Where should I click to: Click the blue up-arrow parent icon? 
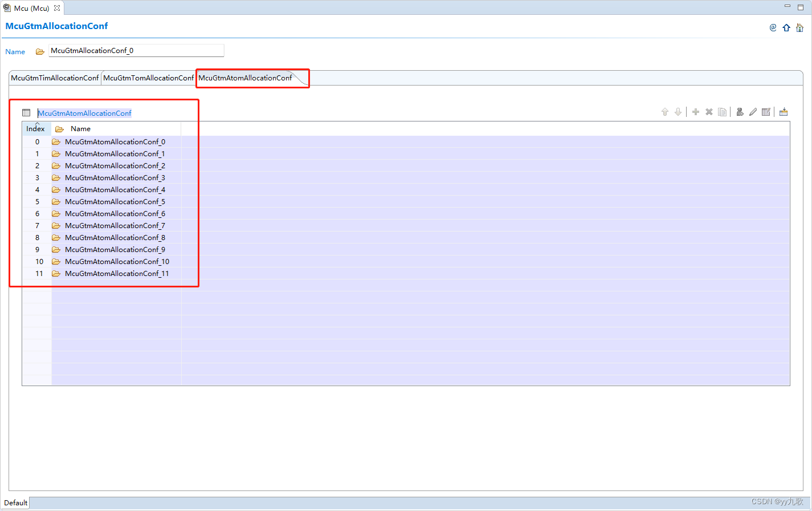coord(786,27)
